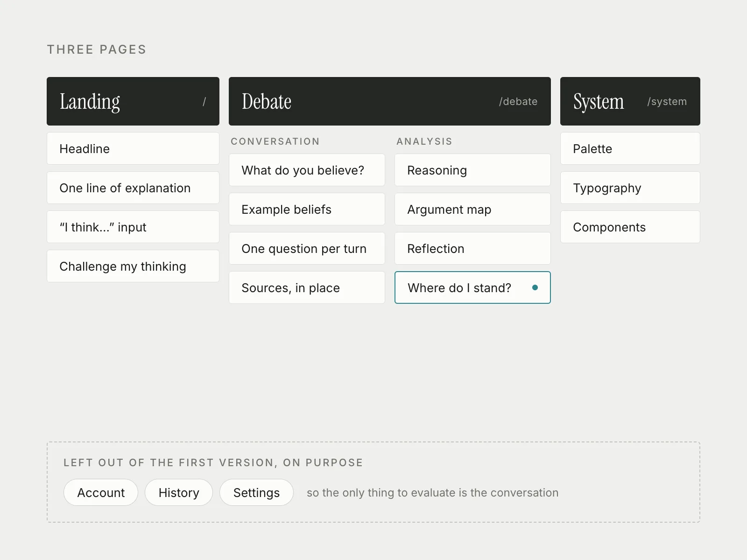The width and height of the screenshot is (747, 560).
Task: Open the Argument map card
Action: click(472, 209)
